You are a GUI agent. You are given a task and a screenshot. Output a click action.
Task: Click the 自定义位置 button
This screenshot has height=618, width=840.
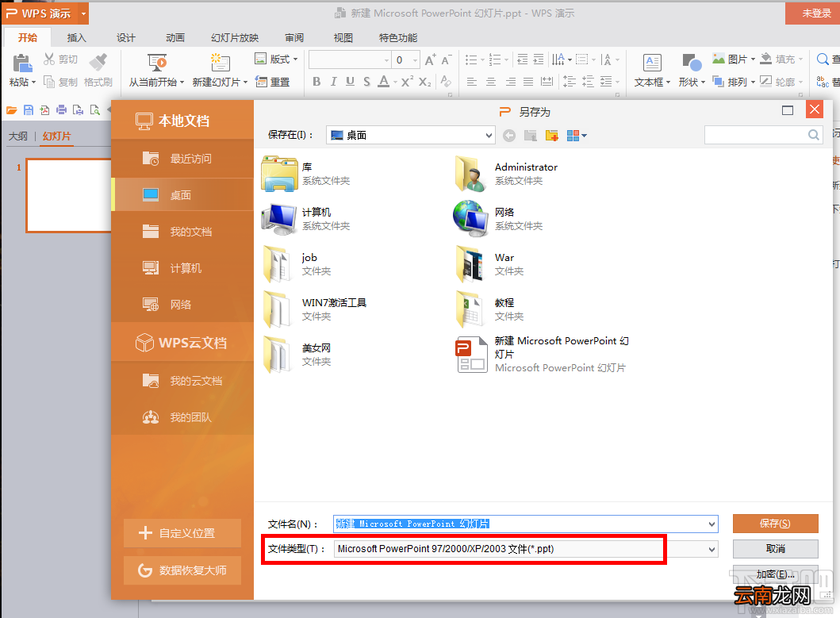(x=182, y=533)
